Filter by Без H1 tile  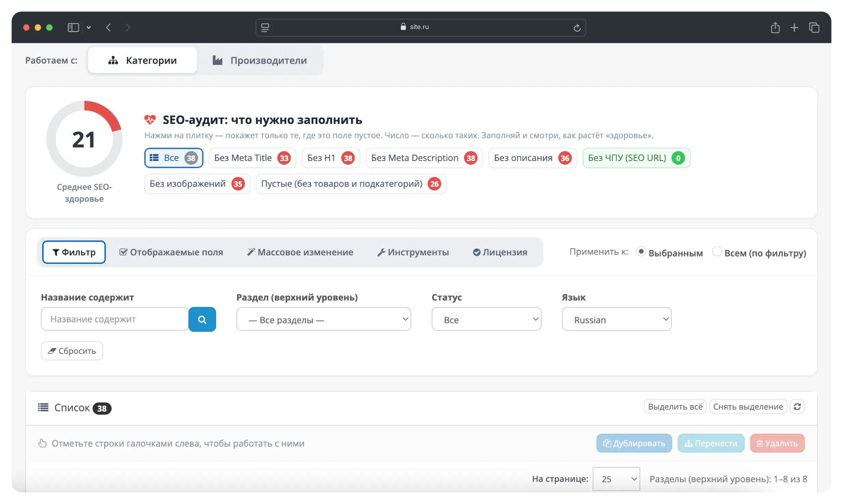point(331,158)
